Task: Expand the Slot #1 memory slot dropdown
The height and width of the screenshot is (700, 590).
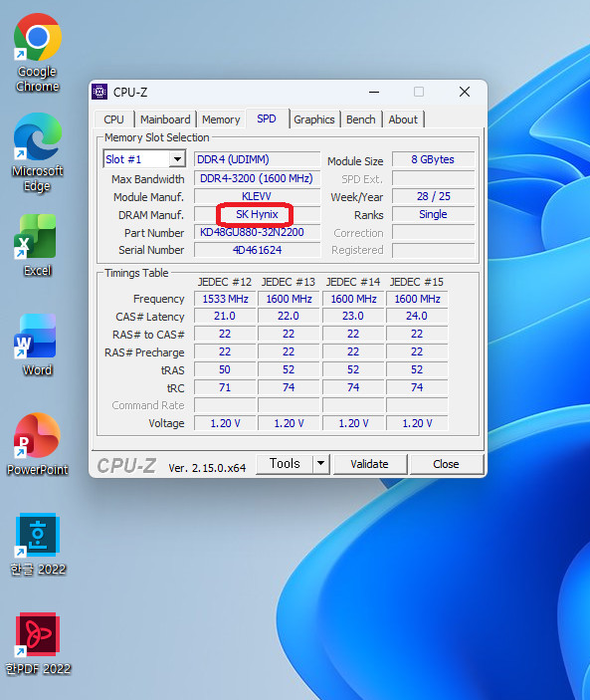Action: pos(177,159)
